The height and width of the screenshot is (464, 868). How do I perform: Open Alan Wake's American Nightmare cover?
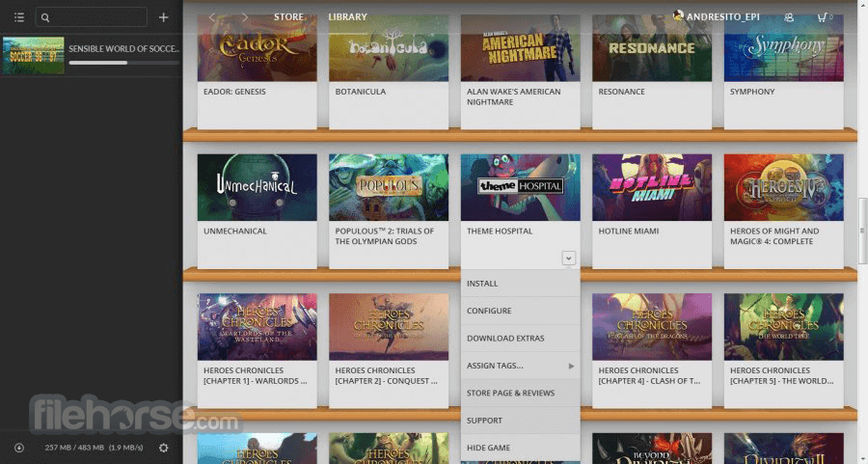point(521,48)
